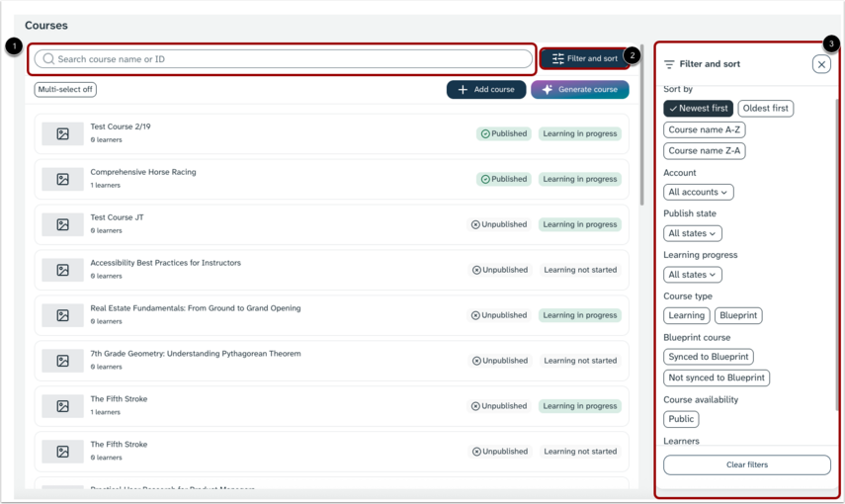This screenshot has width=845, height=504.
Task: Click Learning not started tag on Accessibility course
Action: pos(580,270)
